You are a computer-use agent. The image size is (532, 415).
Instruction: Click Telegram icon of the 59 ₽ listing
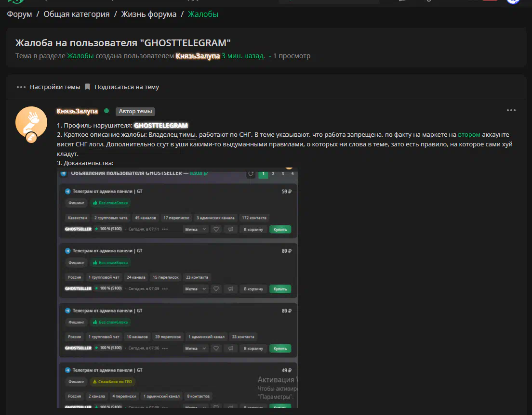[67, 191]
